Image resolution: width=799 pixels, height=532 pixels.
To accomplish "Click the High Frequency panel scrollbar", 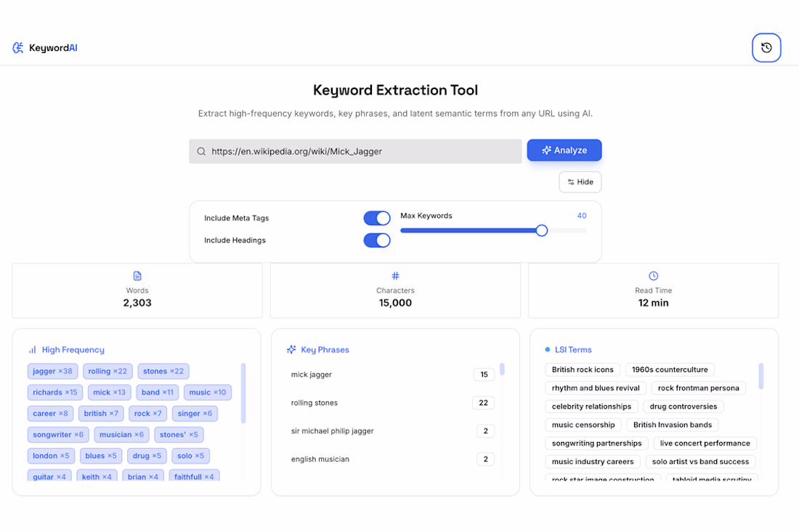I will [x=243, y=393].
